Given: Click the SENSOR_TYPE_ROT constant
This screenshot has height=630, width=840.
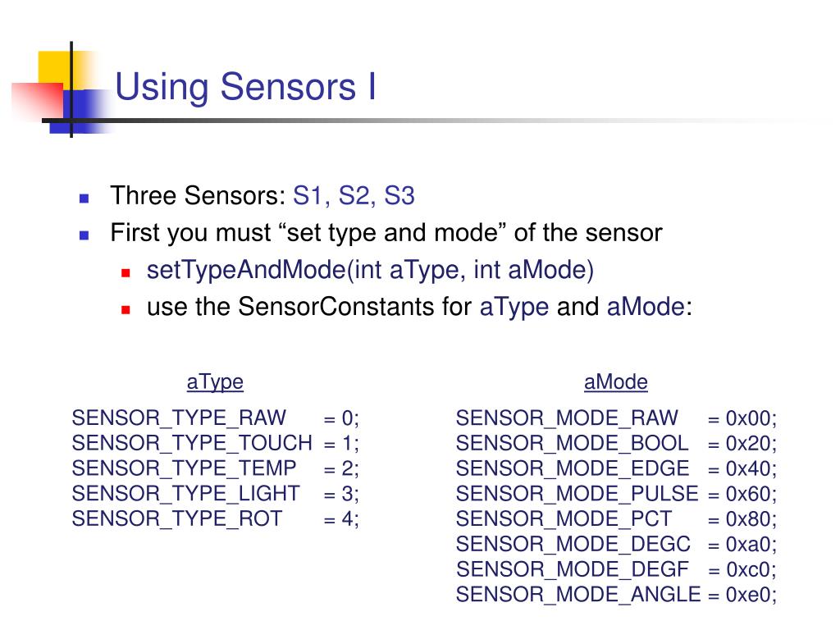Looking at the screenshot, I should (177, 518).
